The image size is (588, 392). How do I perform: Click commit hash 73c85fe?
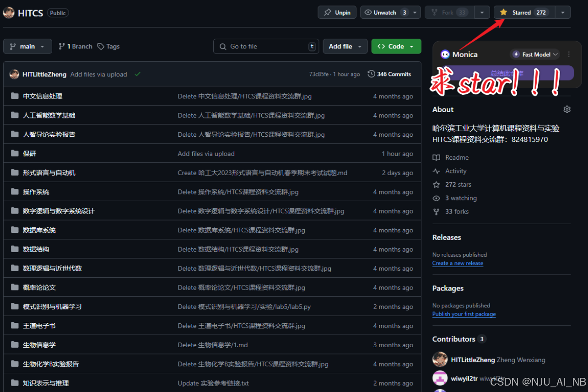(319, 74)
